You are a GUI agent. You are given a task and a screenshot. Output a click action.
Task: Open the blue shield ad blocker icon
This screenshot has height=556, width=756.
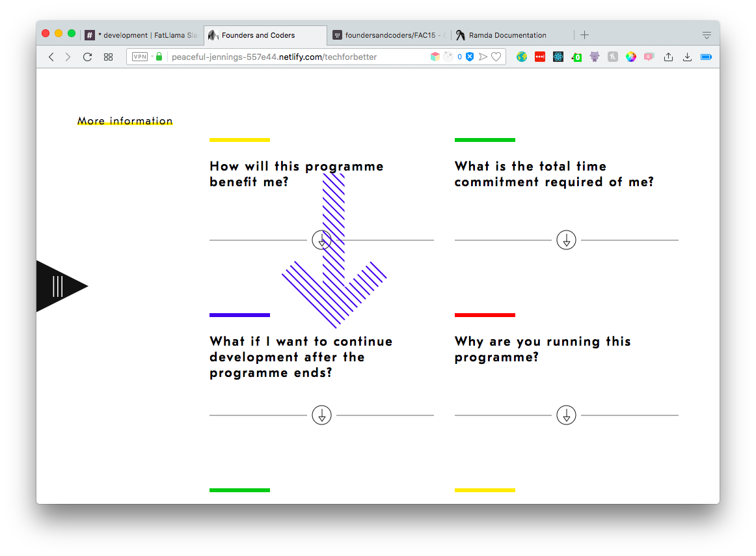click(x=470, y=57)
